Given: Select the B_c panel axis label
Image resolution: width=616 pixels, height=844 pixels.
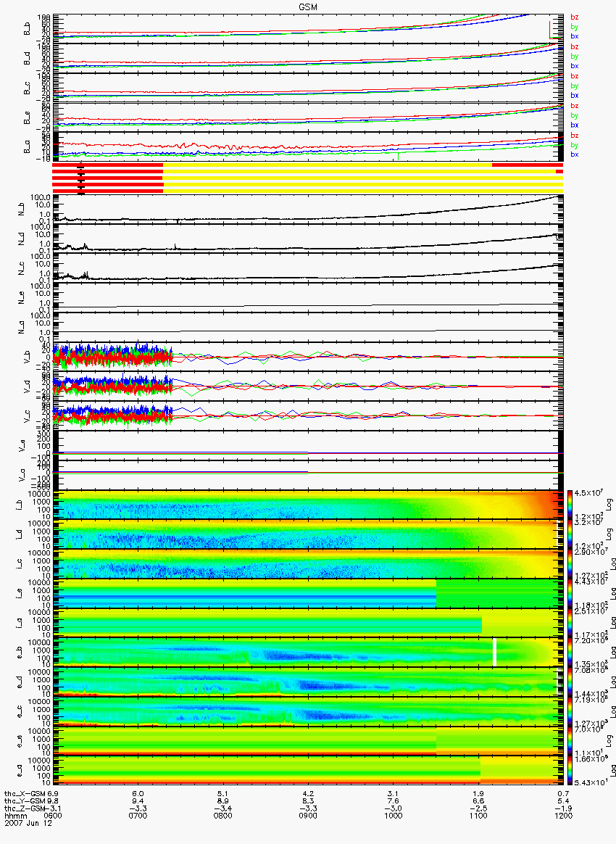Looking at the screenshot, I should [x=27, y=88].
